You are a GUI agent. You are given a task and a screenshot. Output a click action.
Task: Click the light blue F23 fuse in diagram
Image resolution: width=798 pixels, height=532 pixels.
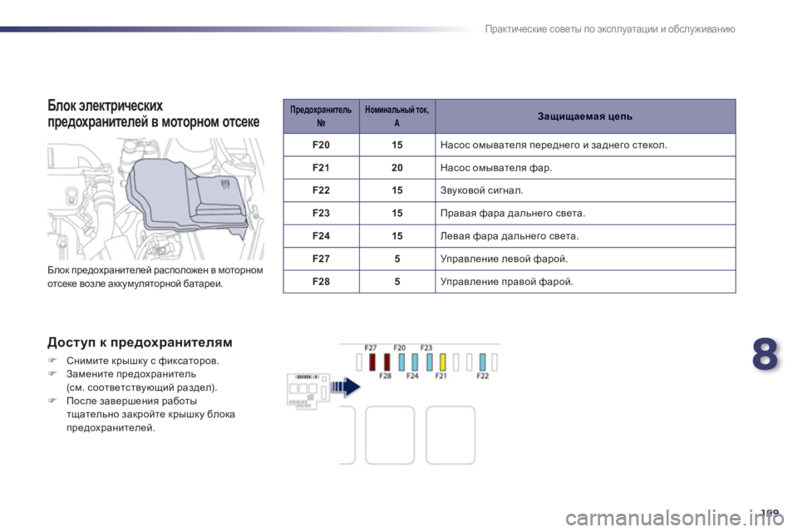click(x=429, y=362)
